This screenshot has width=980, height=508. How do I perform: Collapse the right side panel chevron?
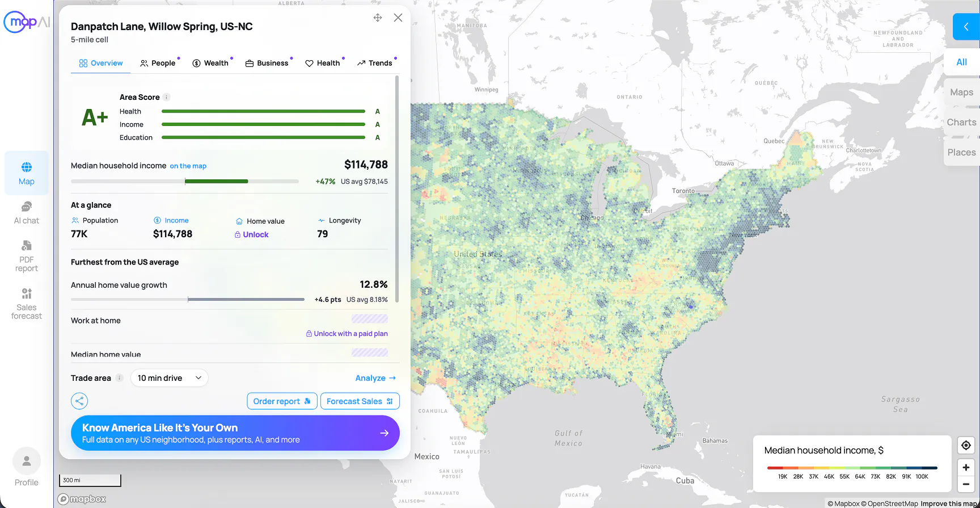(x=966, y=27)
